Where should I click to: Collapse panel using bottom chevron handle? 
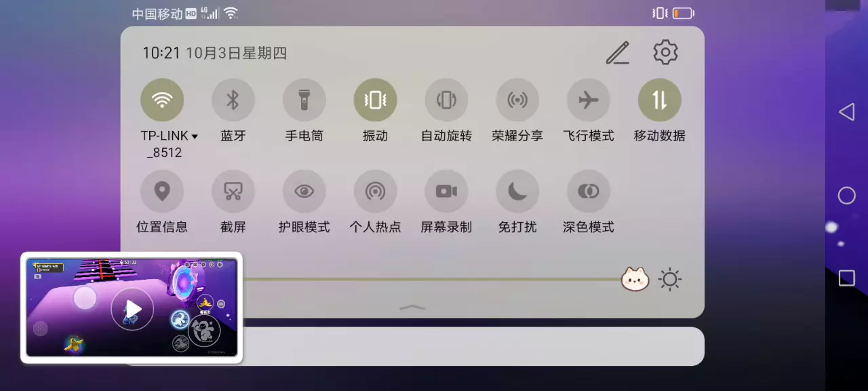[412, 308]
